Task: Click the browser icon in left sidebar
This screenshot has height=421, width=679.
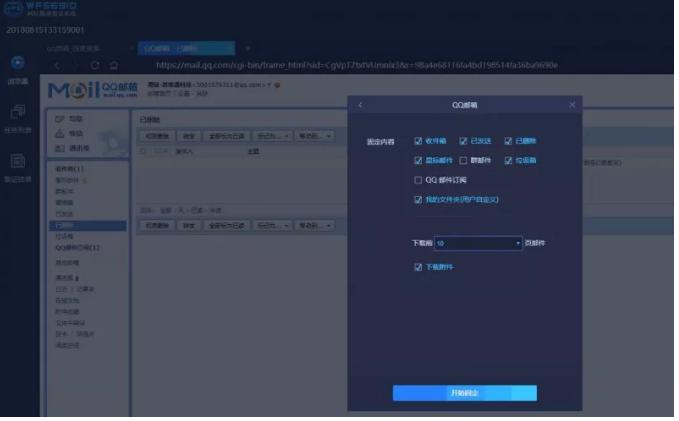Action: coord(18,63)
